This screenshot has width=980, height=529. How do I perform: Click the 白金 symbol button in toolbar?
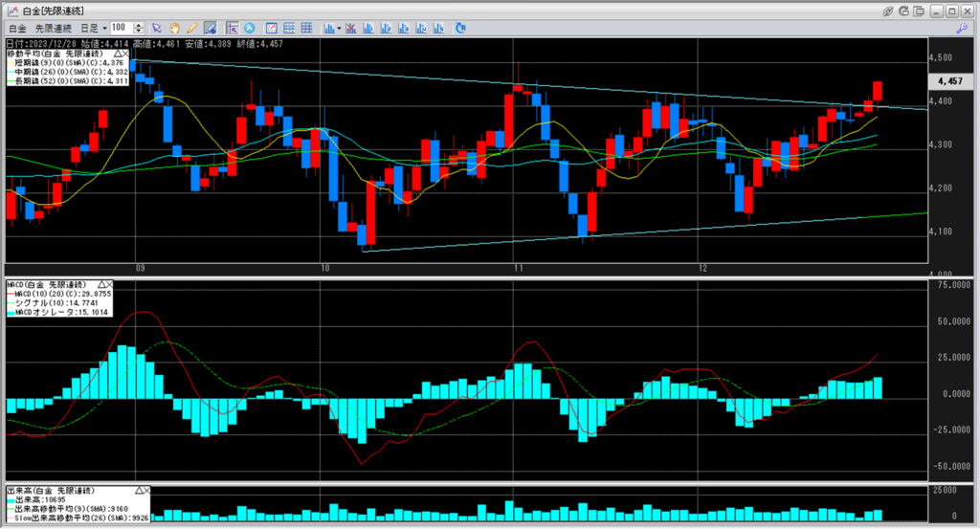click(17, 28)
